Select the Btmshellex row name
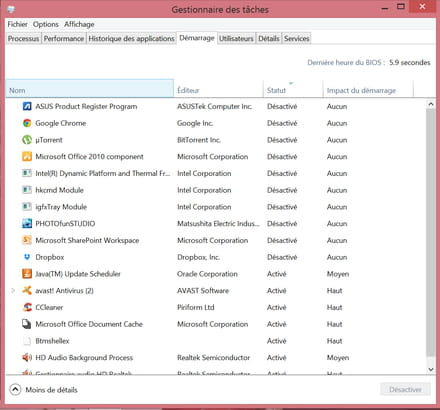The height and width of the screenshot is (410, 440). 52,341
